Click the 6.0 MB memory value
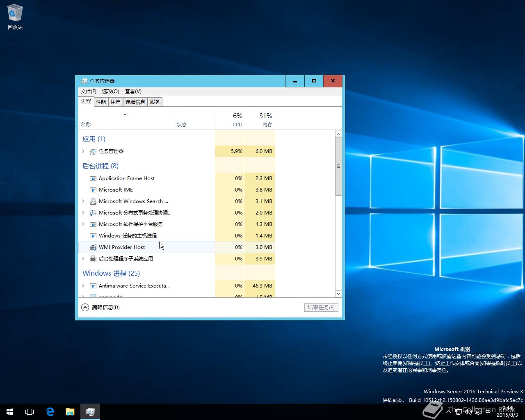The height and width of the screenshot is (420, 525). (264, 151)
